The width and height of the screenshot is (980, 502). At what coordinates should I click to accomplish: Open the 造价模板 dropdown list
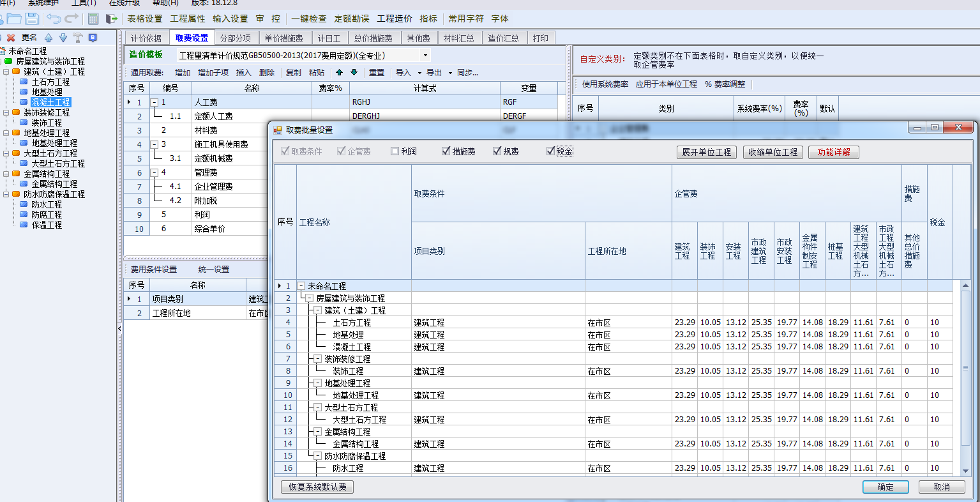pyautogui.click(x=426, y=56)
